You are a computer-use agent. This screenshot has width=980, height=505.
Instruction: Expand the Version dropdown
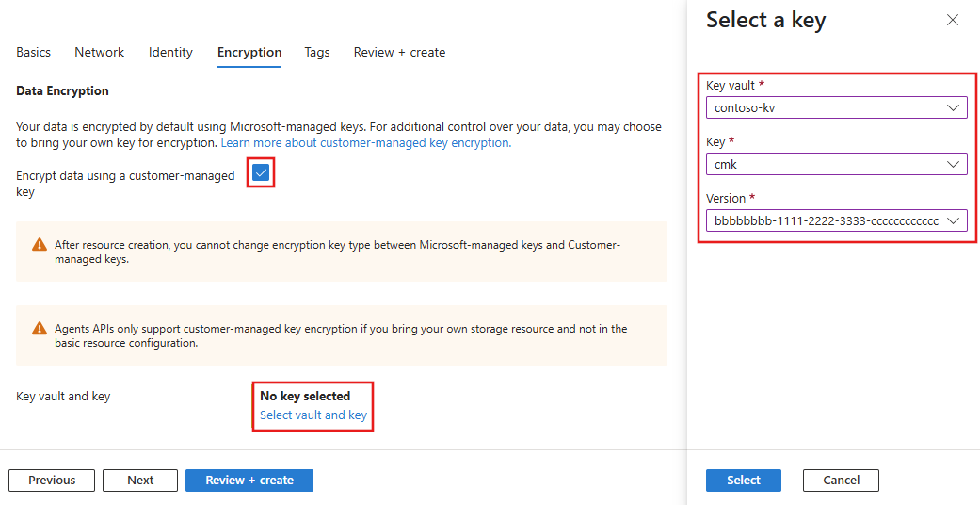click(836, 220)
